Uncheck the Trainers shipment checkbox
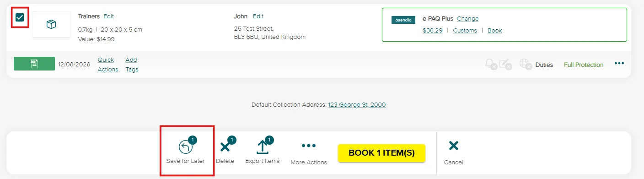This screenshot has height=179, width=644. pyautogui.click(x=20, y=17)
